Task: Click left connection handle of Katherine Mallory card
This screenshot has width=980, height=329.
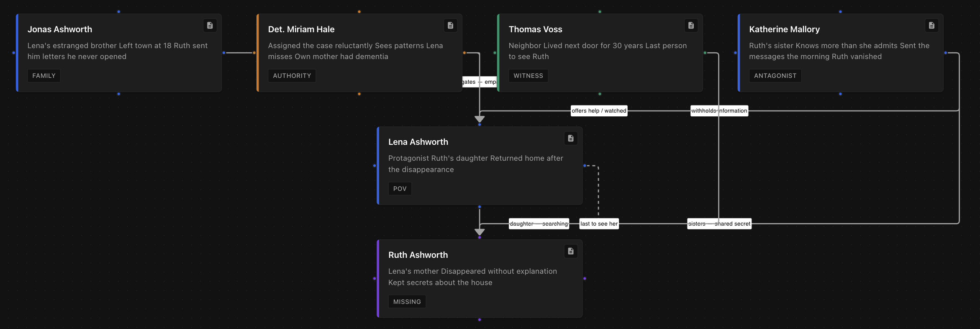Action: (736, 53)
